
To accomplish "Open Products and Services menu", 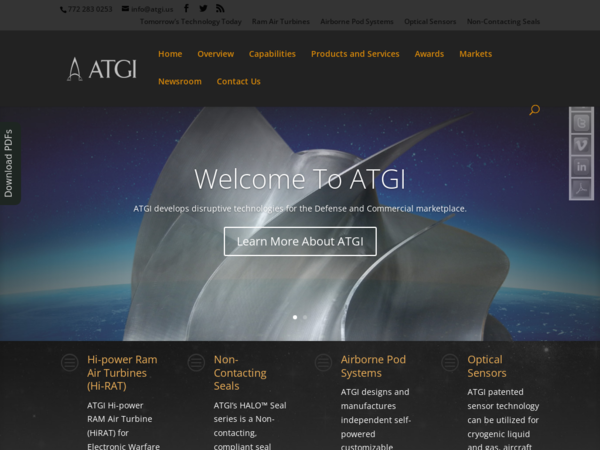I will click(x=355, y=54).
